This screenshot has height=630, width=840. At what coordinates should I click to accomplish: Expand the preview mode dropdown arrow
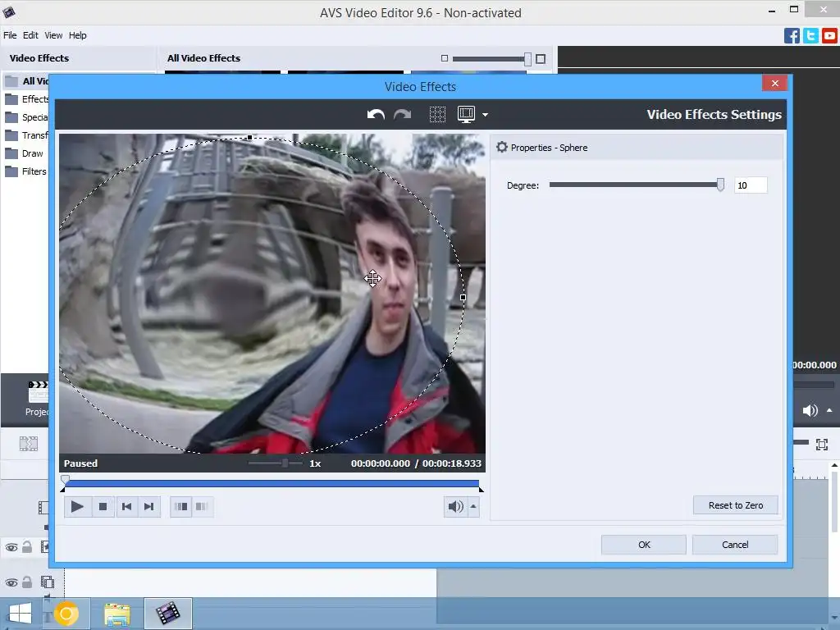coord(485,115)
